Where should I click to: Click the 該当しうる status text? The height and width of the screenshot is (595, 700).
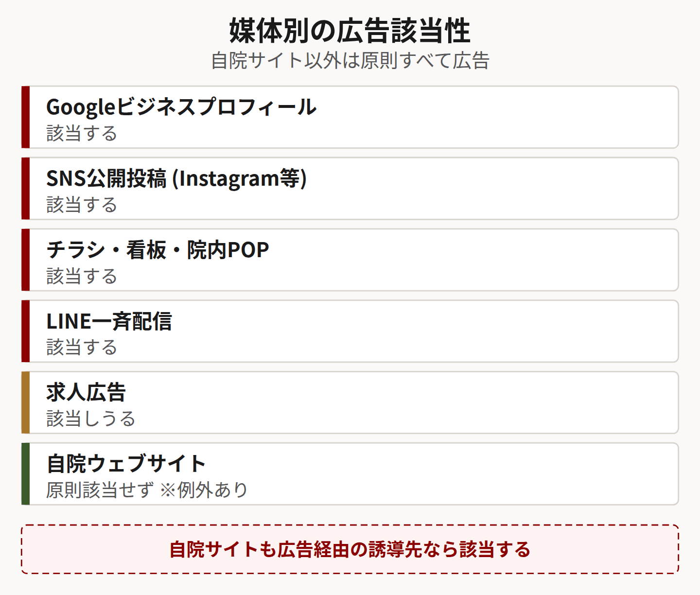point(91,419)
